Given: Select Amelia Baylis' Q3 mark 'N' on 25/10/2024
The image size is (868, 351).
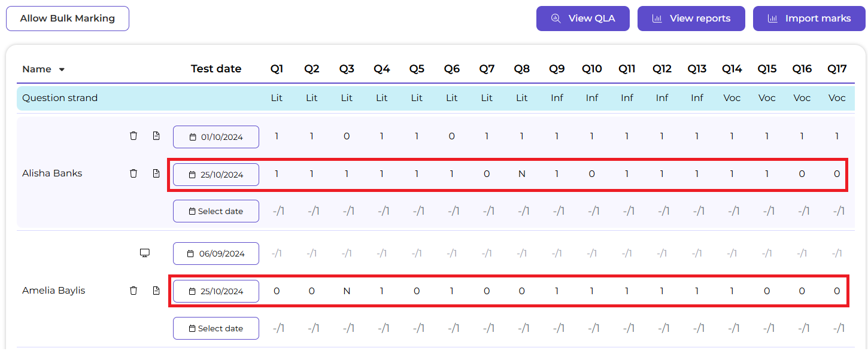Looking at the screenshot, I should pos(347,291).
